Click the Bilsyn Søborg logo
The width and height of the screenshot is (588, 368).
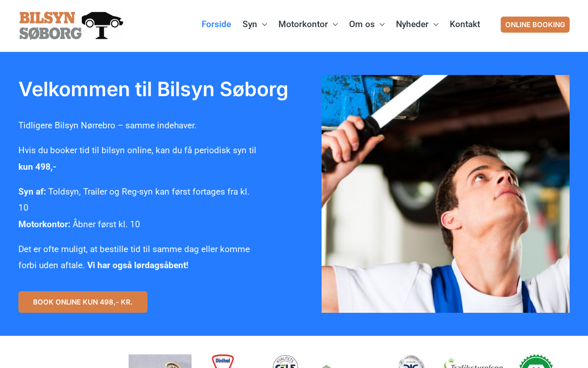[x=71, y=26]
